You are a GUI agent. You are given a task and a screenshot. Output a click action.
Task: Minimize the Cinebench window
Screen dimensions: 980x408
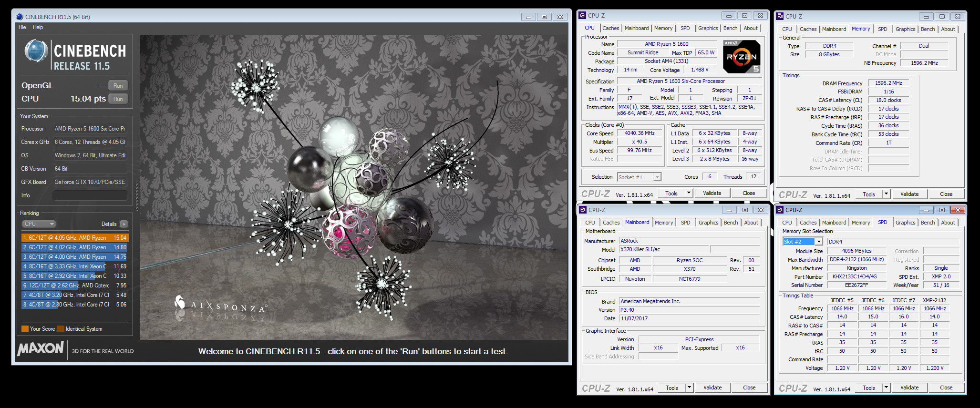pos(528,17)
